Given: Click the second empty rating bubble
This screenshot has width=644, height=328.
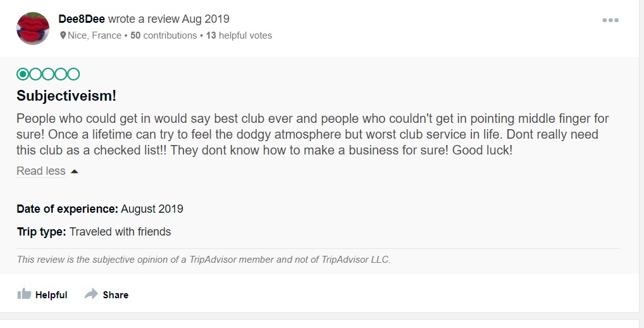Looking at the screenshot, I should (35, 74).
